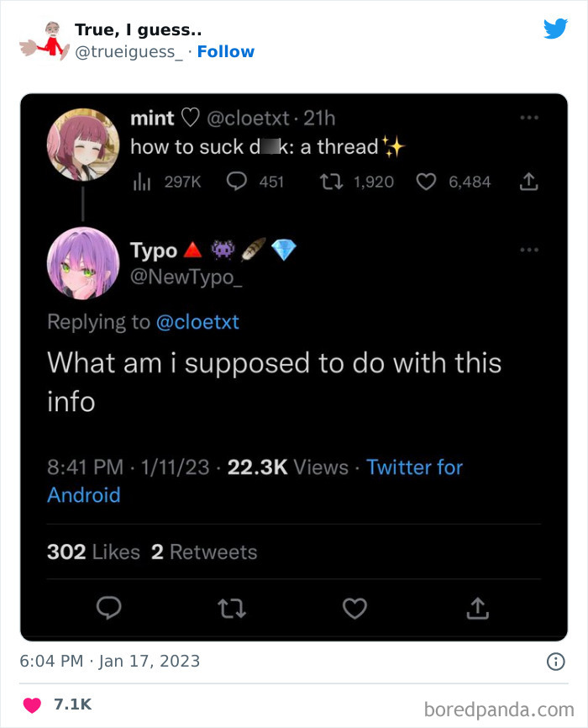The height and width of the screenshot is (728, 588).
Task: Click the 6,484 likes heart on mint's tweet
Action: point(427,181)
